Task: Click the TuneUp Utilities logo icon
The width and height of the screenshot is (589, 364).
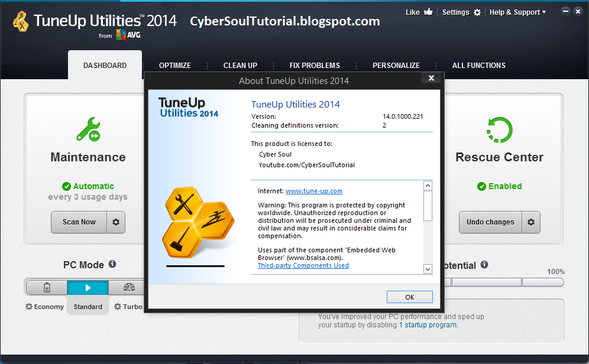Action: click(x=21, y=21)
